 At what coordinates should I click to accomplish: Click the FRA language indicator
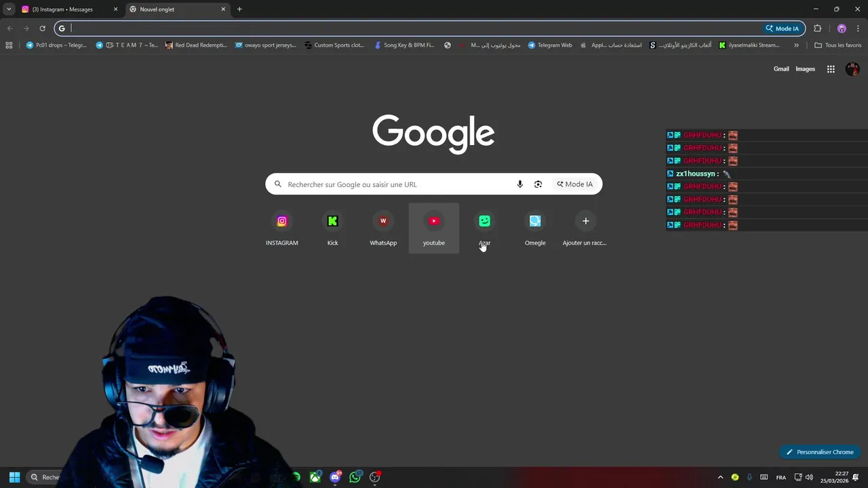781,477
